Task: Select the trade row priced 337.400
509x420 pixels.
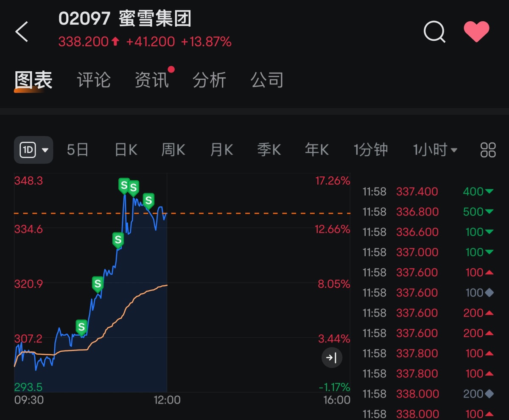Action: (x=428, y=192)
